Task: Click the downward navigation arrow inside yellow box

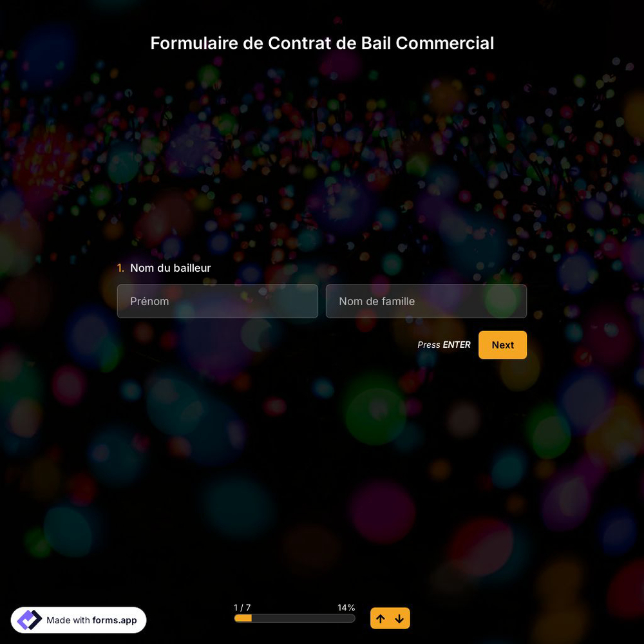Action: (x=399, y=618)
